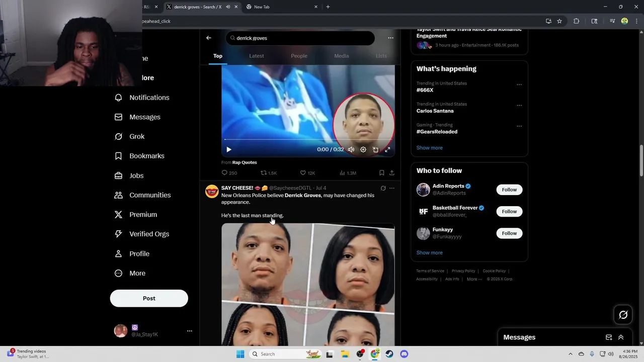Open Discord from the taskbar
Image resolution: width=644 pixels, height=362 pixels.
click(x=404, y=354)
